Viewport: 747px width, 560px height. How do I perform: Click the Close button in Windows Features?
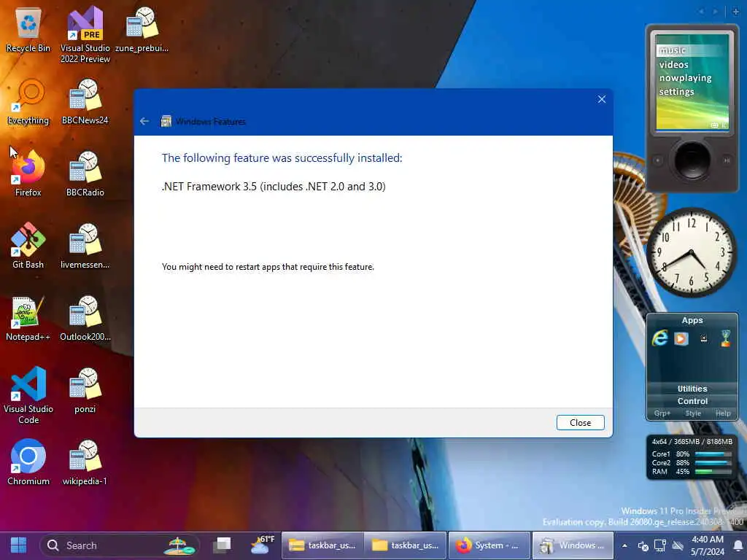coord(580,423)
